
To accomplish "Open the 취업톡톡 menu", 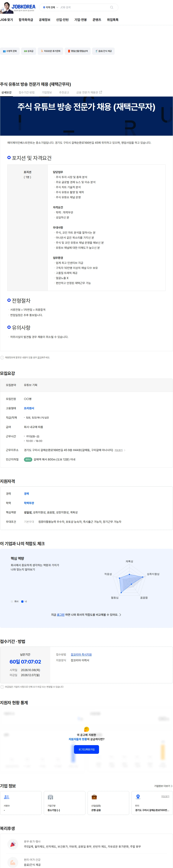I will (113, 20).
